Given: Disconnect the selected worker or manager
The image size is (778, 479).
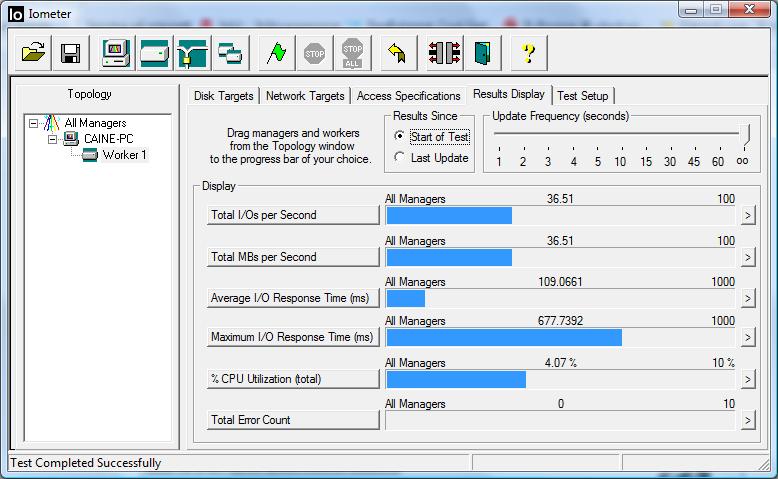Looking at the screenshot, I should pyautogui.click(x=445, y=53).
